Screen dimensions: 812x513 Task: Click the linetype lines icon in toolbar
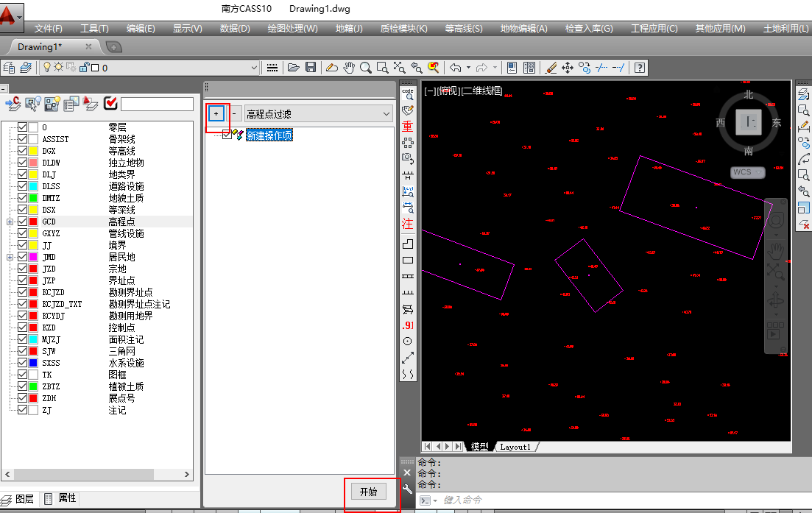(272, 67)
